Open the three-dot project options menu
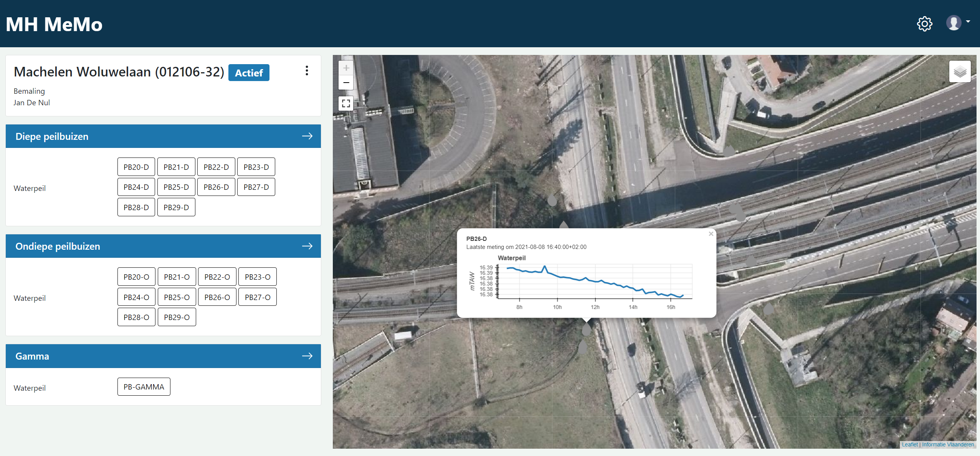This screenshot has width=980, height=456. pyautogui.click(x=306, y=71)
